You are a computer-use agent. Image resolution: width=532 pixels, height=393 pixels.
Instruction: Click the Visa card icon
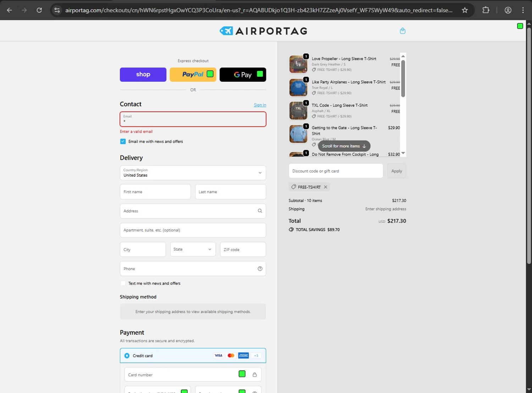pos(218,355)
